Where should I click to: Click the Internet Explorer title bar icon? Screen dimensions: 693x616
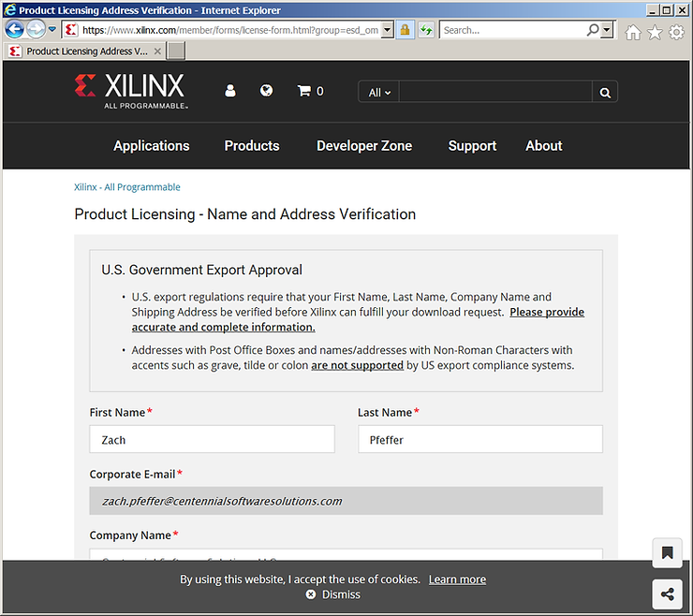pos(9,9)
